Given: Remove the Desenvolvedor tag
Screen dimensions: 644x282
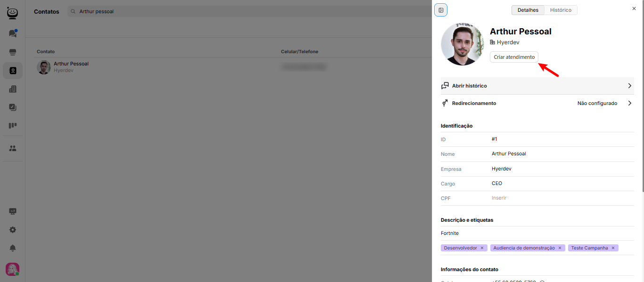Looking at the screenshot, I should coord(482,248).
